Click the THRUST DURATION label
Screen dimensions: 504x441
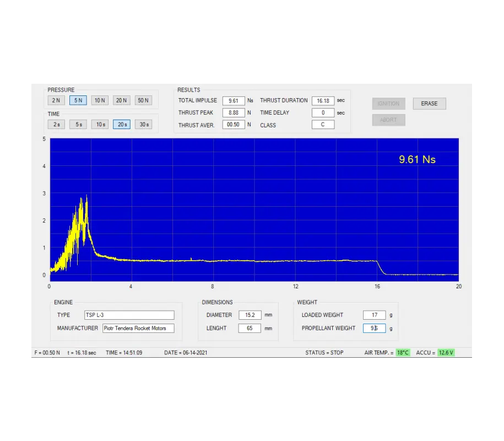pos(284,100)
